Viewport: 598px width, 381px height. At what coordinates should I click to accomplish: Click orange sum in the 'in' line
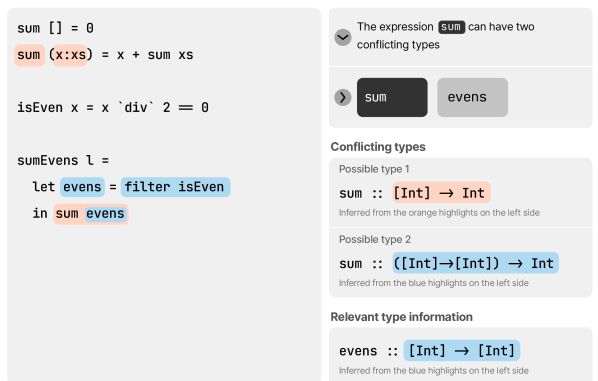click(67, 214)
